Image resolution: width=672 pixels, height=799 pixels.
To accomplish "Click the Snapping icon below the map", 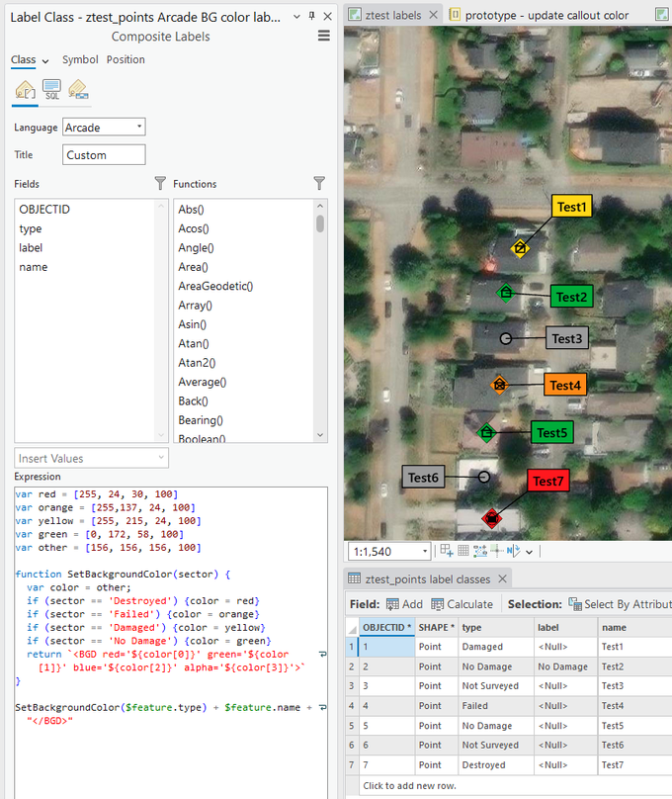I will click(x=447, y=551).
